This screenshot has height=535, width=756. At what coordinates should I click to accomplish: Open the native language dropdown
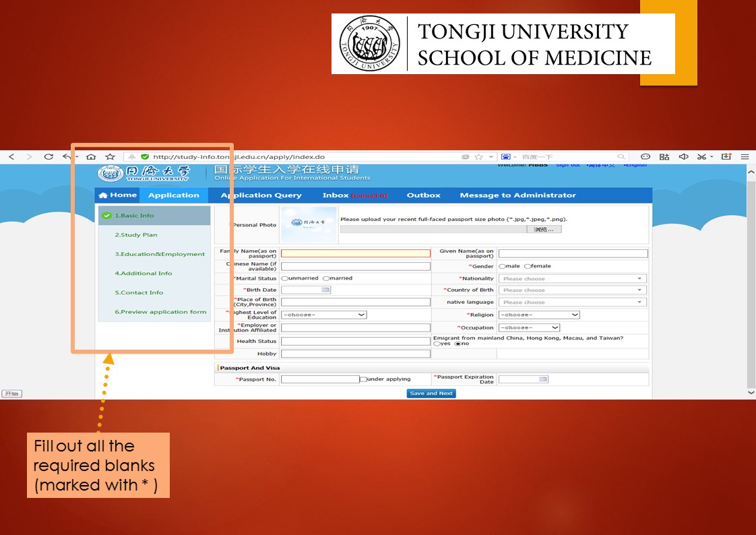[x=572, y=303]
